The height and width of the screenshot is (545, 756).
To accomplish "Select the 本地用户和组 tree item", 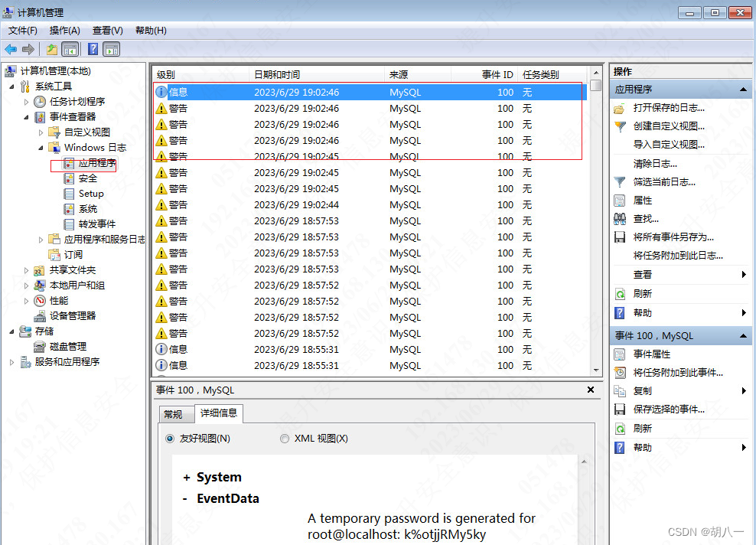I will click(x=77, y=286).
